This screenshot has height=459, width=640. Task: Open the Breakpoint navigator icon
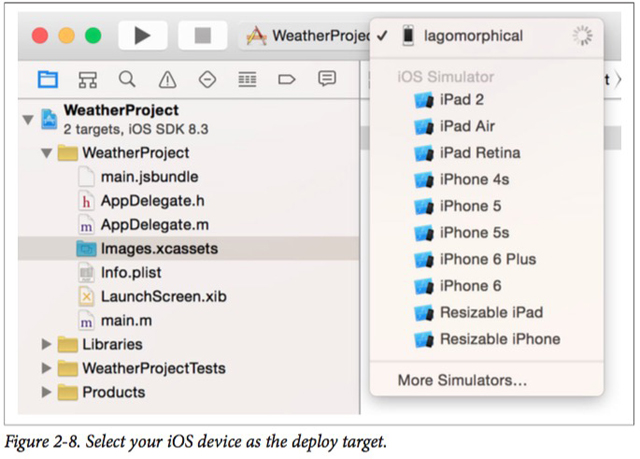point(287,79)
